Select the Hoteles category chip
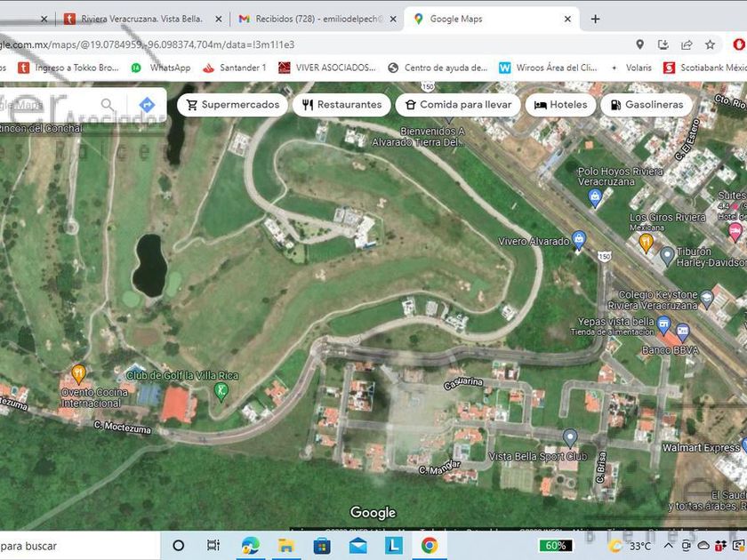This screenshot has width=747, height=560. [560, 105]
